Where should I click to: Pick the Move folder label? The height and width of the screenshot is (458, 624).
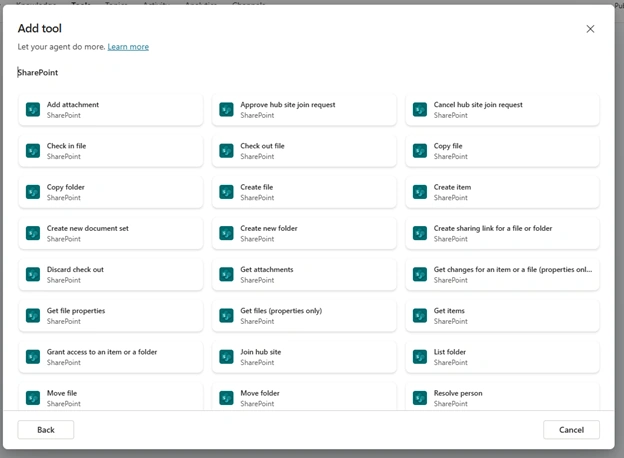tap(260, 393)
